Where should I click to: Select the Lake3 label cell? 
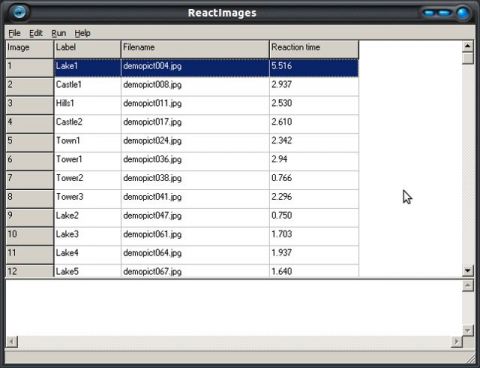pyautogui.click(x=88, y=236)
